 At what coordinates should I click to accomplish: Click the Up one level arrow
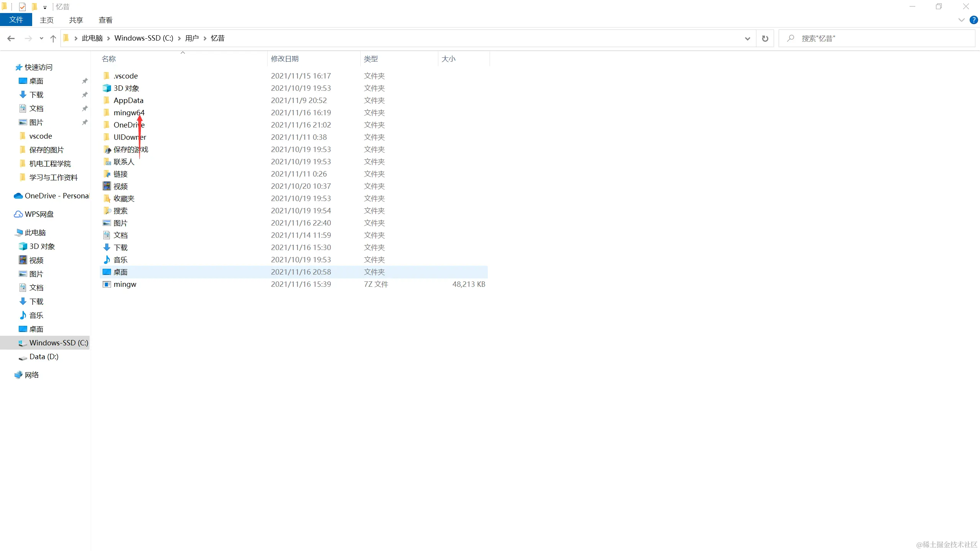[53, 38]
